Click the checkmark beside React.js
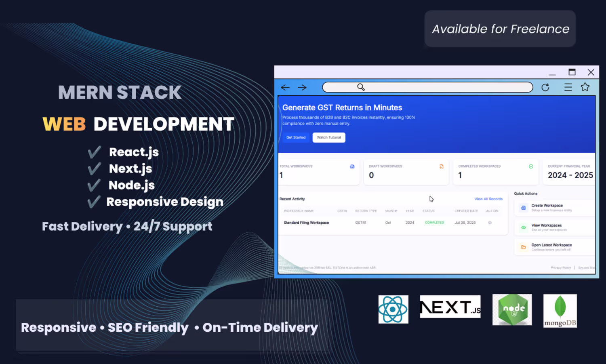Viewport: 606px width, 364px height. [x=95, y=152]
